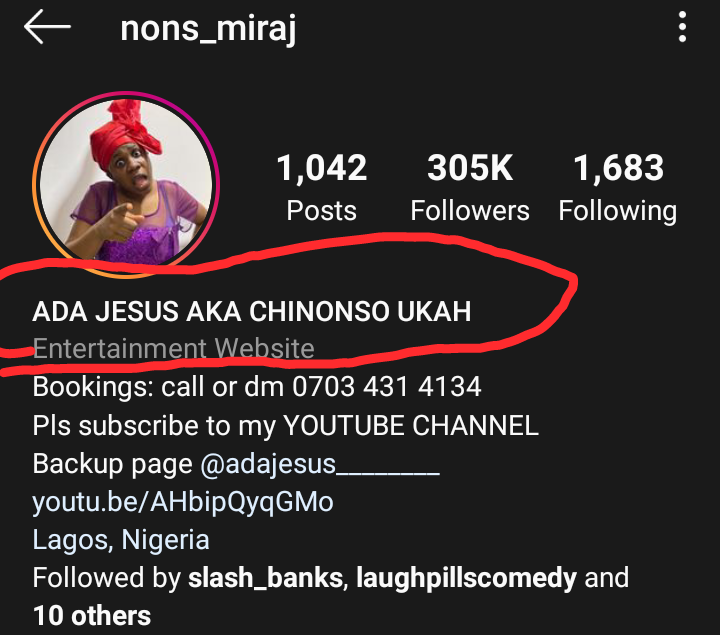
Task: Tap the Entertainment Website category label
Action: click(x=174, y=348)
